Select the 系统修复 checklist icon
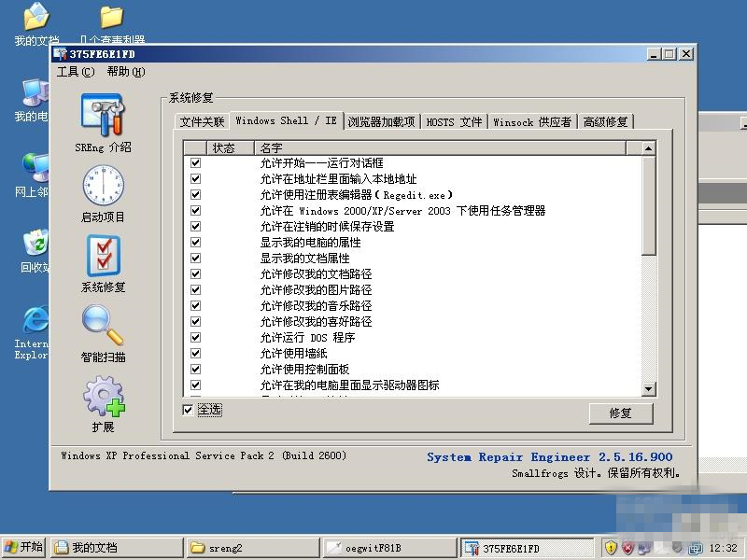The height and width of the screenshot is (560, 747). click(x=104, y=256)
